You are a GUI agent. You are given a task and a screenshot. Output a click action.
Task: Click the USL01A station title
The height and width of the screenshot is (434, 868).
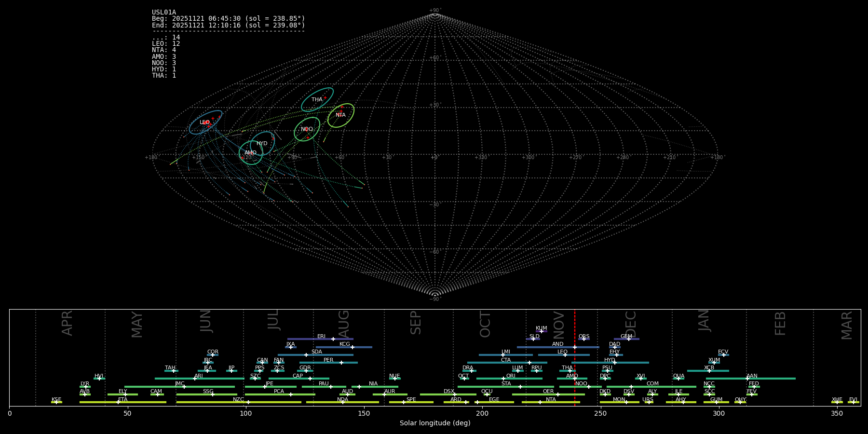point(164,13)
